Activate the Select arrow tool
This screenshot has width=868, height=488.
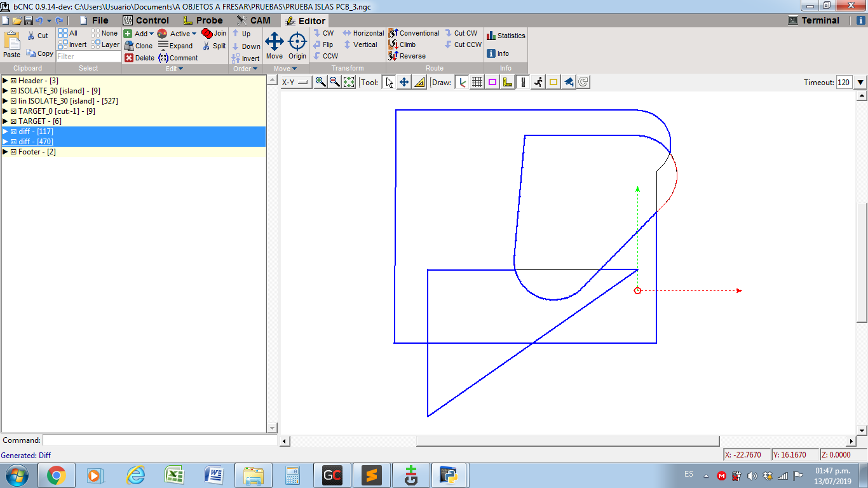(389, 82)
